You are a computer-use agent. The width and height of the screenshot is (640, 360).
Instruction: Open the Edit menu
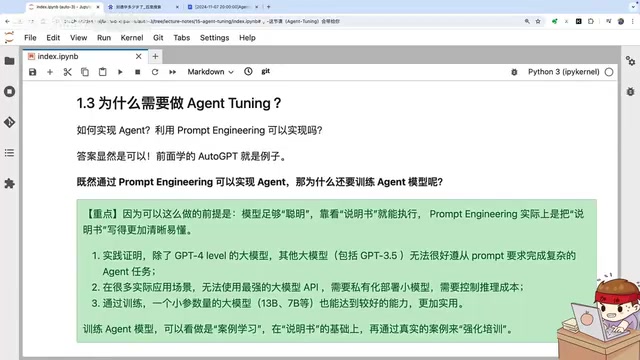[x=53, y=38]
